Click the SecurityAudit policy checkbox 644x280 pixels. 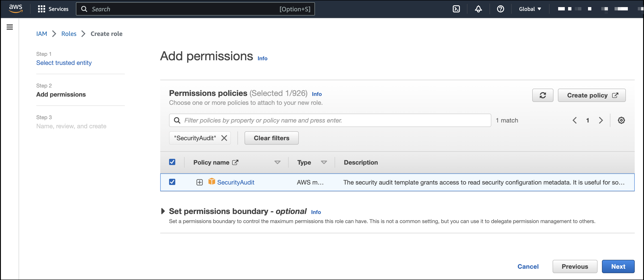click(x=172, y=182)
